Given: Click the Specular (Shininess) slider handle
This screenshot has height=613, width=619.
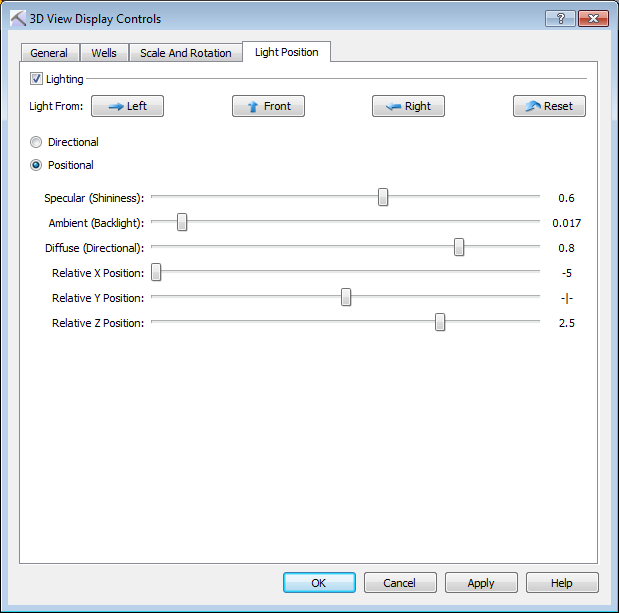Looking at the screenshot, I should (x=383, y=198).
